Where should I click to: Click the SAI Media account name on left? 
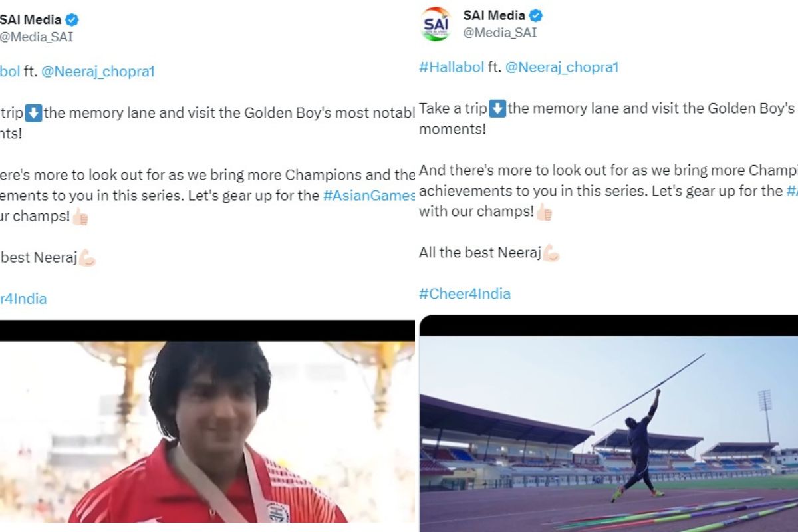[x=31, y=20]
